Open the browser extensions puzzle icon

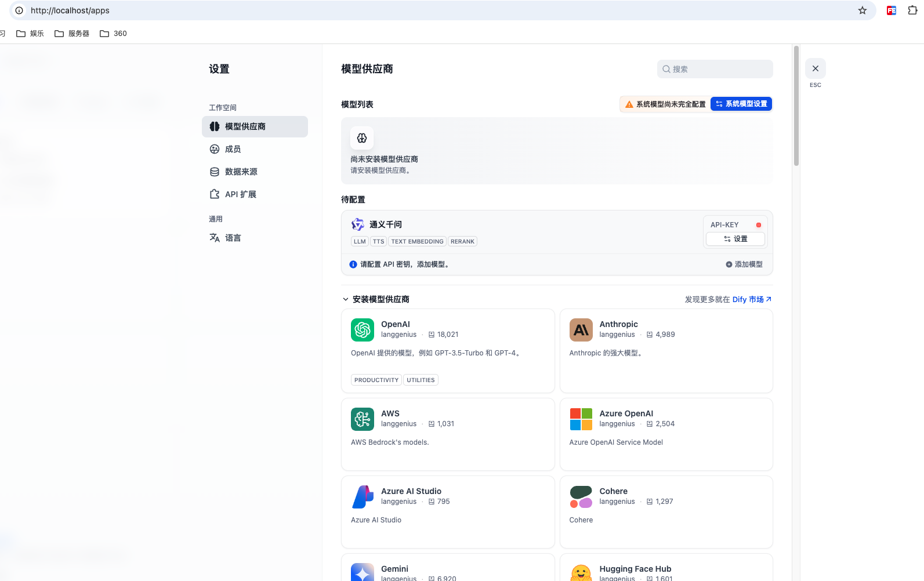(x=912, y=10)
